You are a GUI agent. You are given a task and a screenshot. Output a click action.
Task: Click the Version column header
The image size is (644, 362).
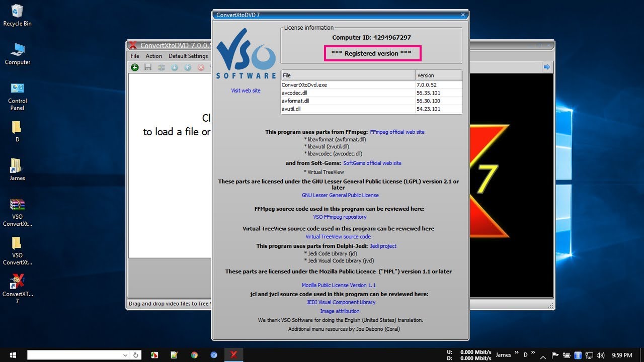439,75
